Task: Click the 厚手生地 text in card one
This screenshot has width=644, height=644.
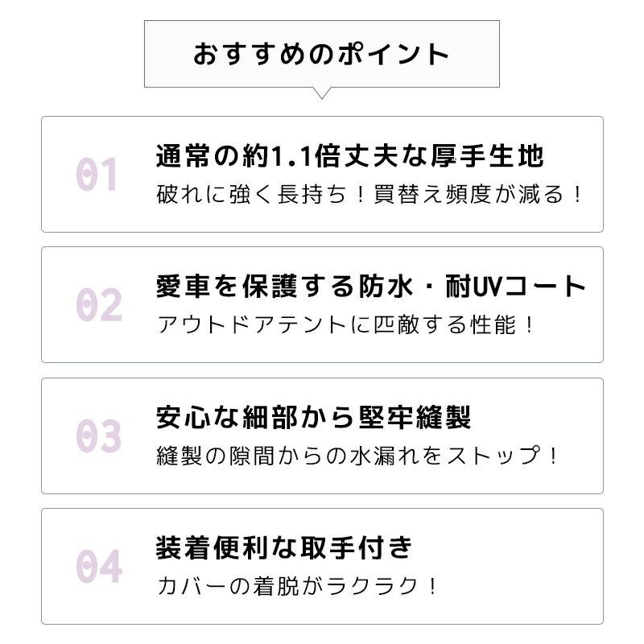Action: 488,156
